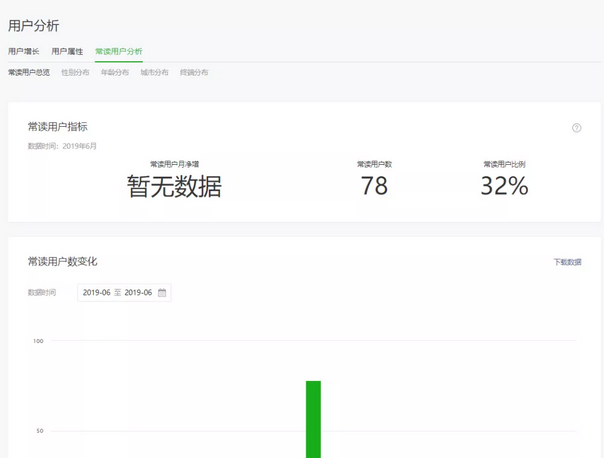Click the 100 axis label
The width and height of the screenshot is (604, 458).
click(x=38, y=341)
